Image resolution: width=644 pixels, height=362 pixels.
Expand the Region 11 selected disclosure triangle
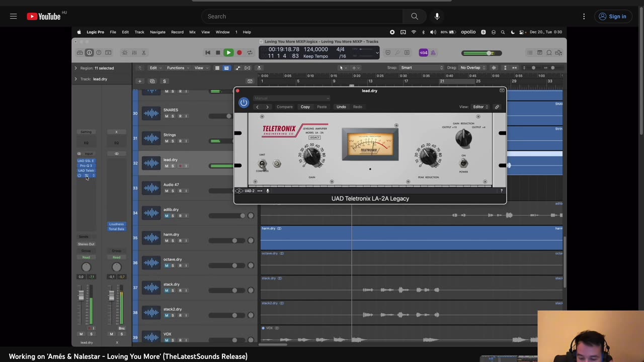[x=75, y=68]
